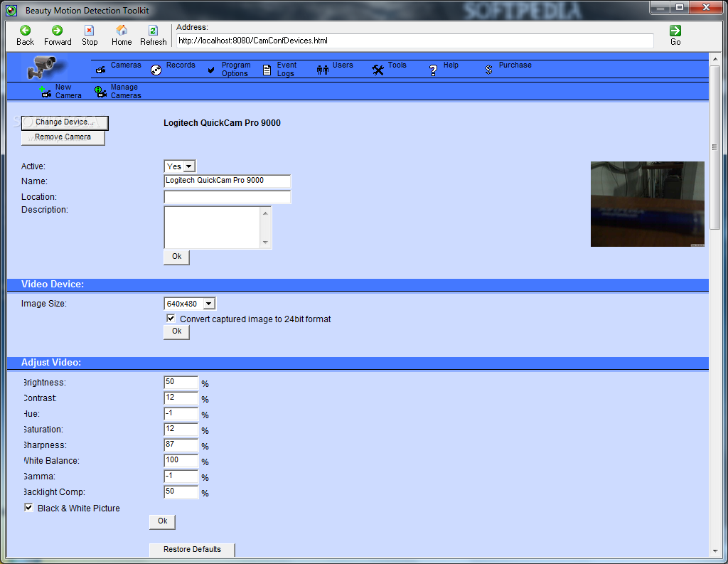Screen dimensions: 728x564
Task: Toggle Convert captured image to 24bit checkbox
Action: pyautogui.click(x=171, y=318)
